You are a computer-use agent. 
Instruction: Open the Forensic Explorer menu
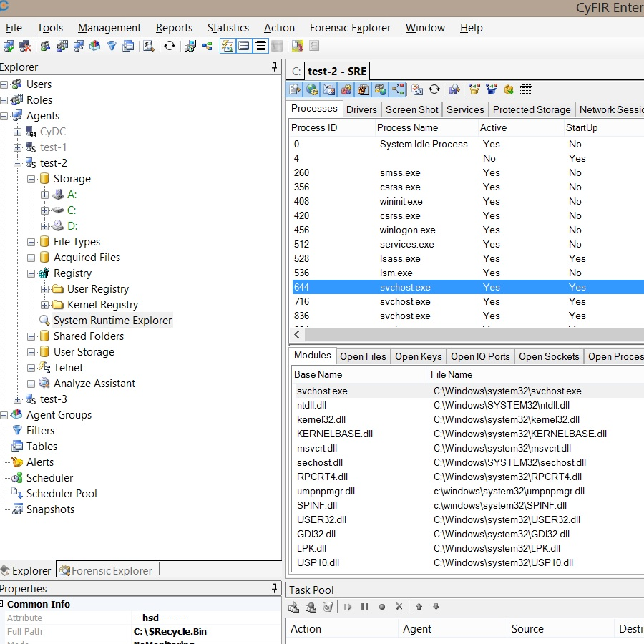pyautogui.click(x=350, y=28)
